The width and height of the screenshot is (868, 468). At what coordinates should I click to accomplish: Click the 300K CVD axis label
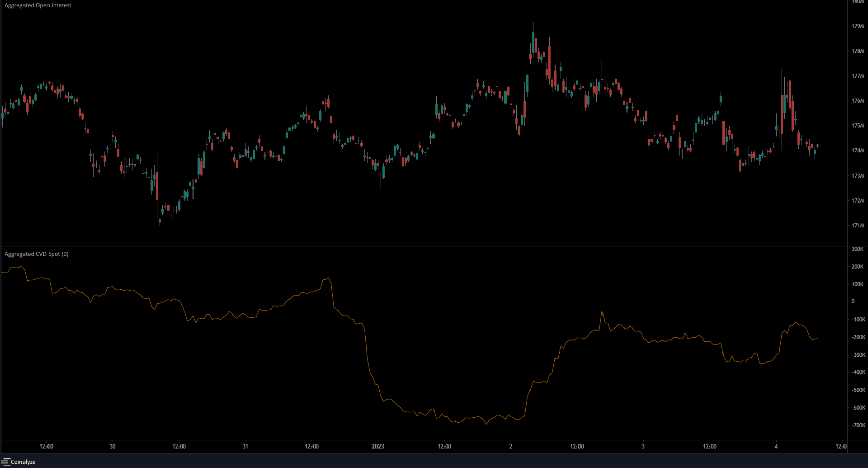[858, 249]
